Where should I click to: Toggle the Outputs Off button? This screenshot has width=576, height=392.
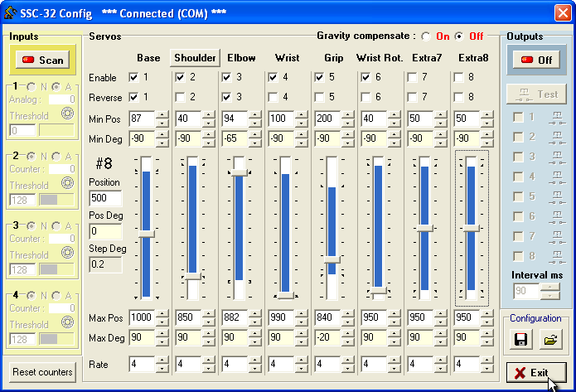click(536, 60)
